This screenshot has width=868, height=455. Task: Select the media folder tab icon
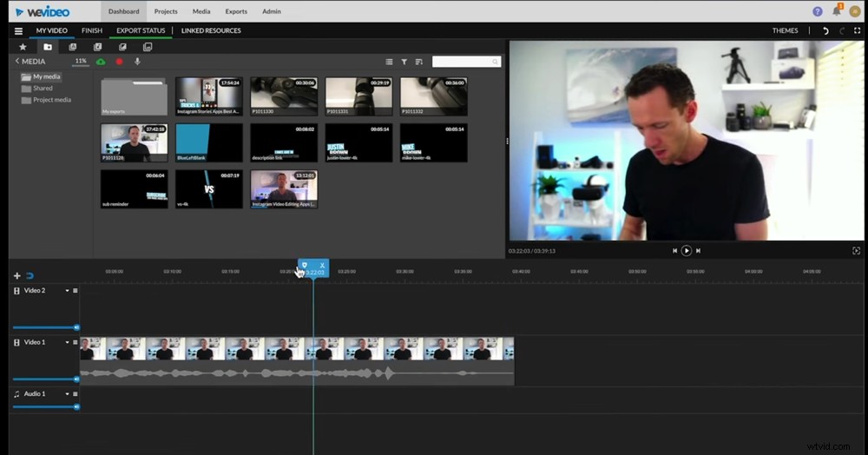[x=48, y=47]
